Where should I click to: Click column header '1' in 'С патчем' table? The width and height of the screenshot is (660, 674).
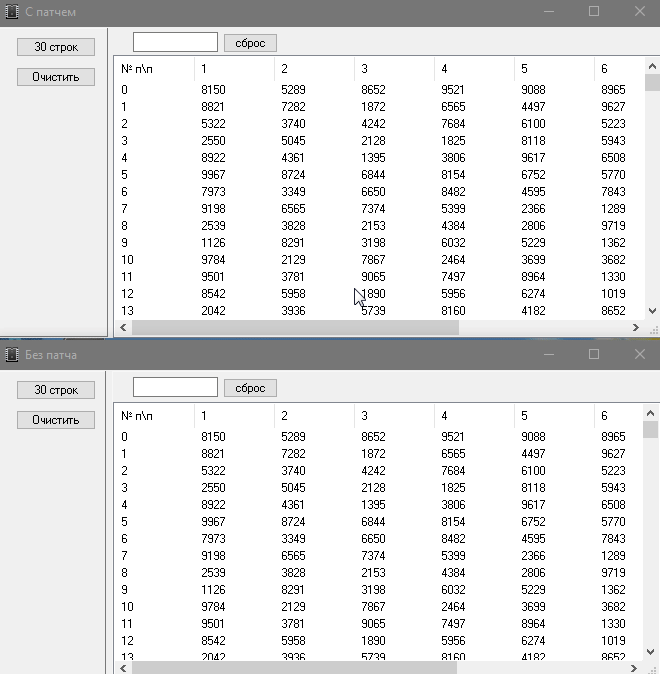[234, 69]
